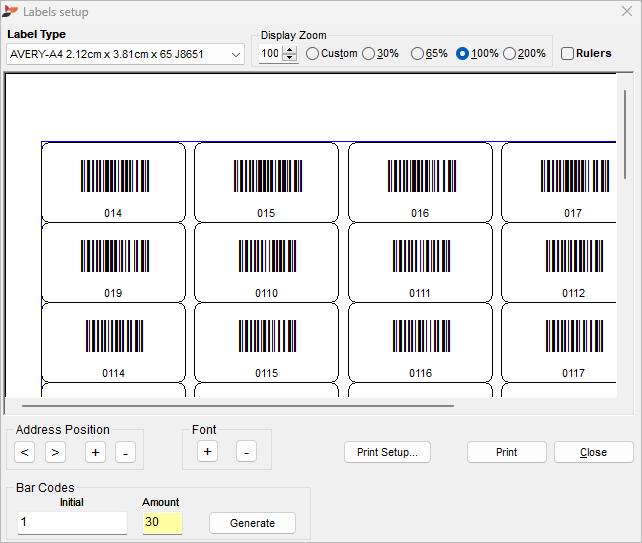Move address position right with > button
Viewport: 642px width, 543px height.
click(55, 452)
